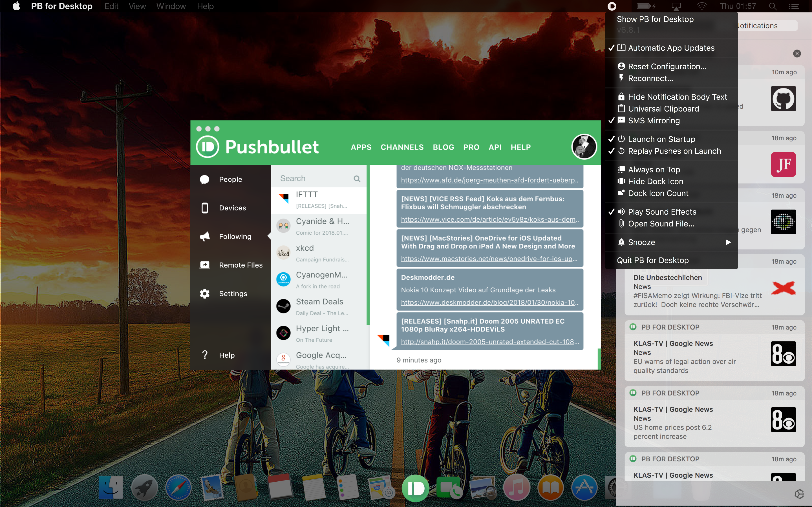Screen dimensions: 812x507
Task: Open the IFTTT channel entry
Action: (319, 200)
